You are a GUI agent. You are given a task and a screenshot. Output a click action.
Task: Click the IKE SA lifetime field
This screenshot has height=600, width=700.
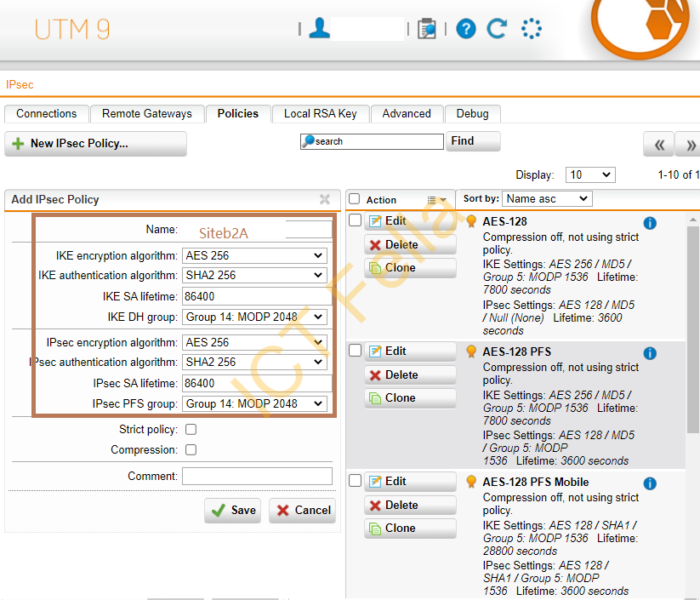pos(257,296)
